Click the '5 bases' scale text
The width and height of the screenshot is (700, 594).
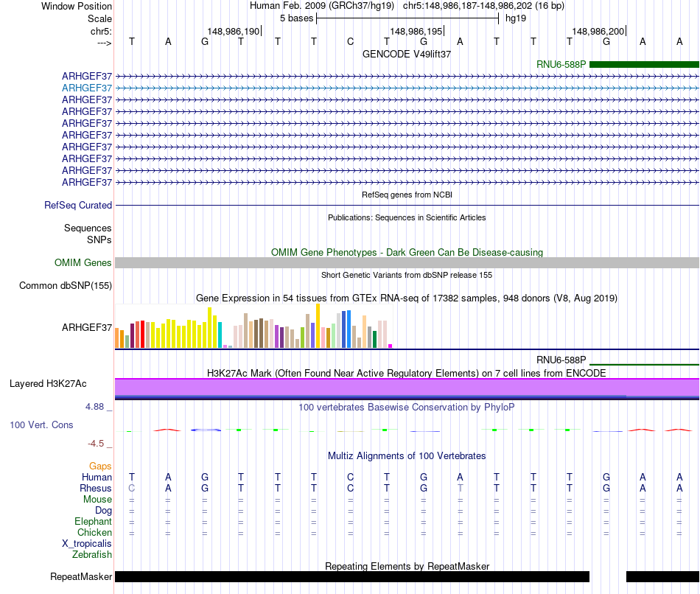(x=296, y=18)
